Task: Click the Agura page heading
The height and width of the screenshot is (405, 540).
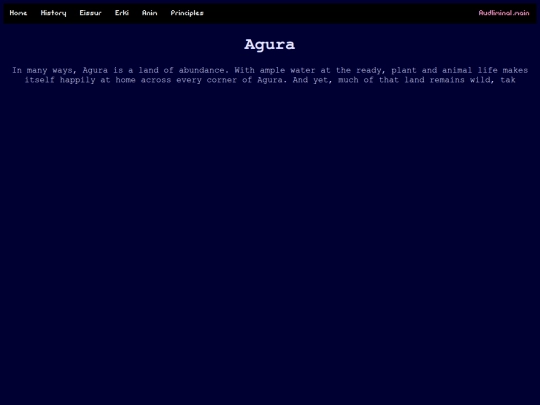Action: 270,45
